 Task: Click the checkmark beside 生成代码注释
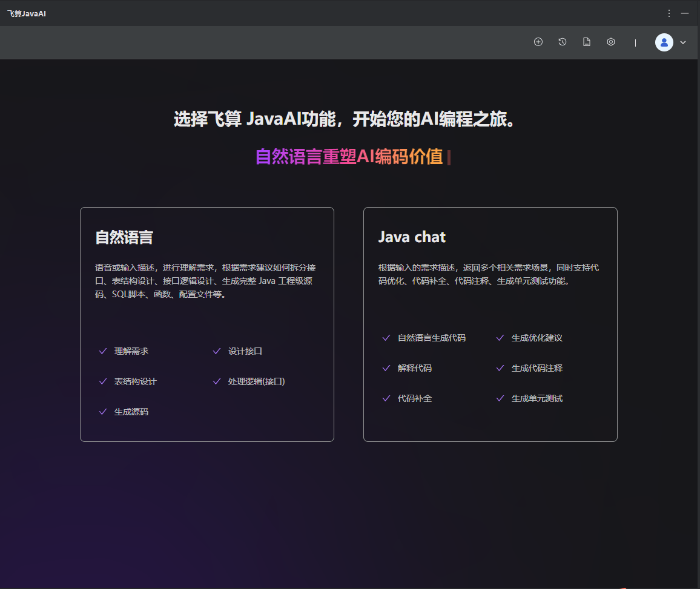[500, 368]
